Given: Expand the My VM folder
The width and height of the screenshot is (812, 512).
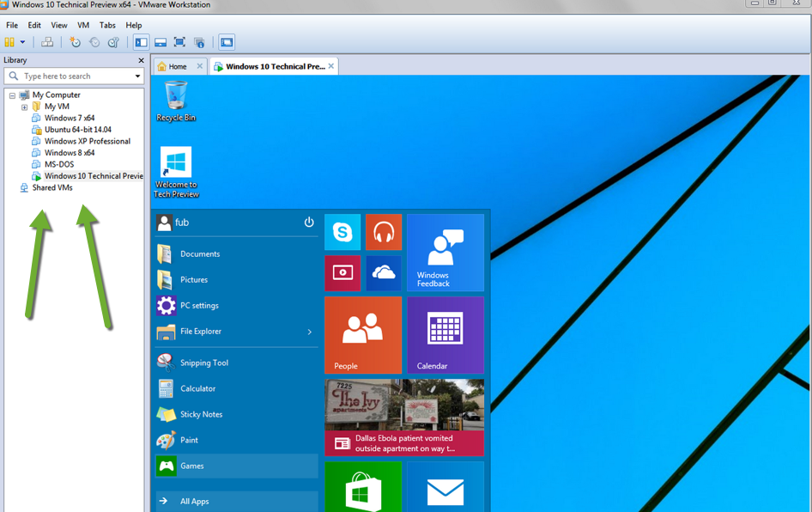Looking at the screenshot, I should (24, 107).
